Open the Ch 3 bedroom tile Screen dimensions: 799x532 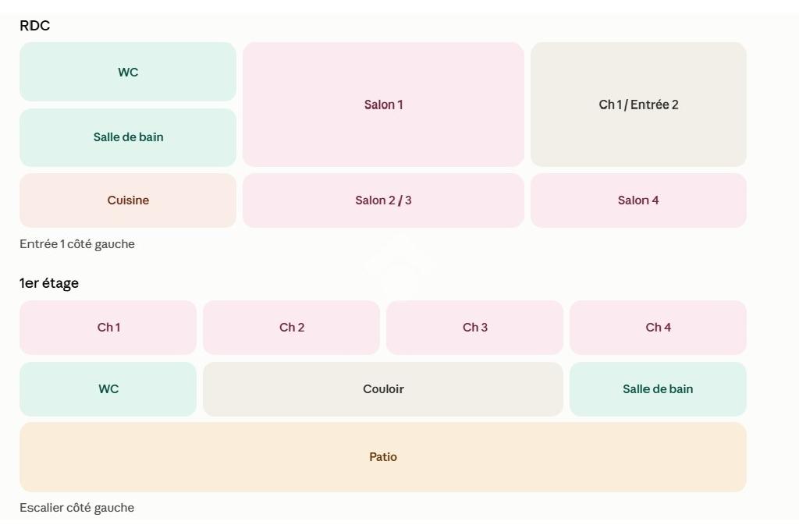475,327
